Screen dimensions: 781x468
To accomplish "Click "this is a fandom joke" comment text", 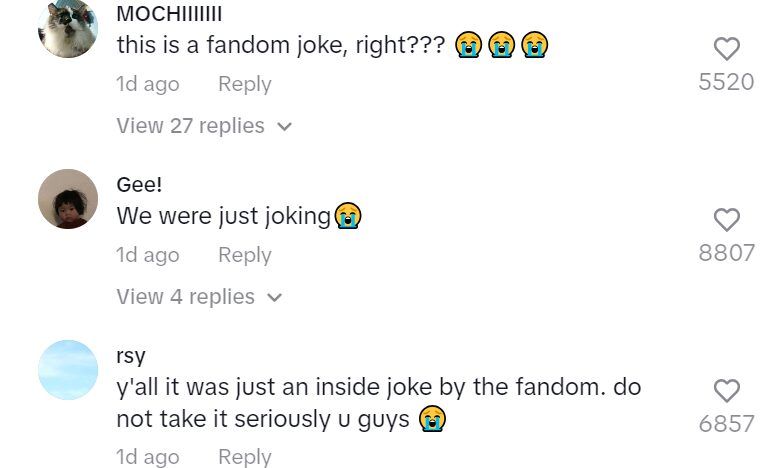I will pyautogui.click(x=280, y=45).
